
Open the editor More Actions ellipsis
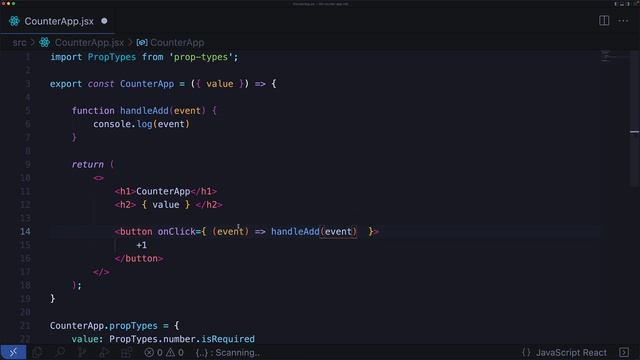(623, 20)
